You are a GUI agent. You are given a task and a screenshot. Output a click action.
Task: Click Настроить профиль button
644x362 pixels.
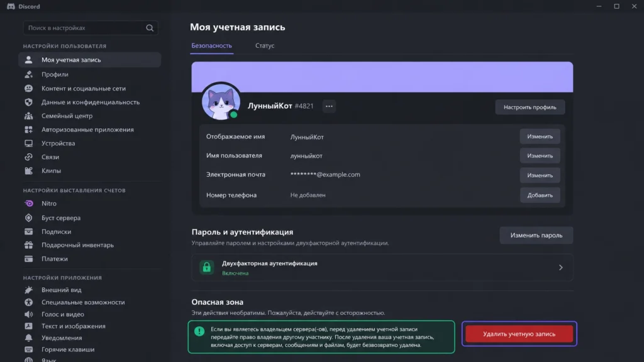pos(530,107)
